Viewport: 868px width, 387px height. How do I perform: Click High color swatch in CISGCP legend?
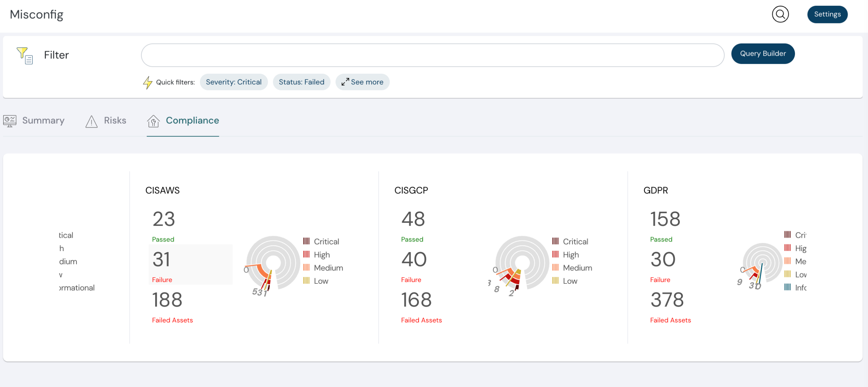(555, 254)
